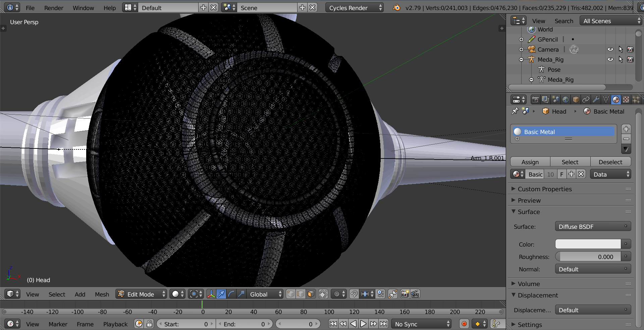644x330 pixels.
Task: Open the Global transform orientation dropdown
Action: click(265, 294)
